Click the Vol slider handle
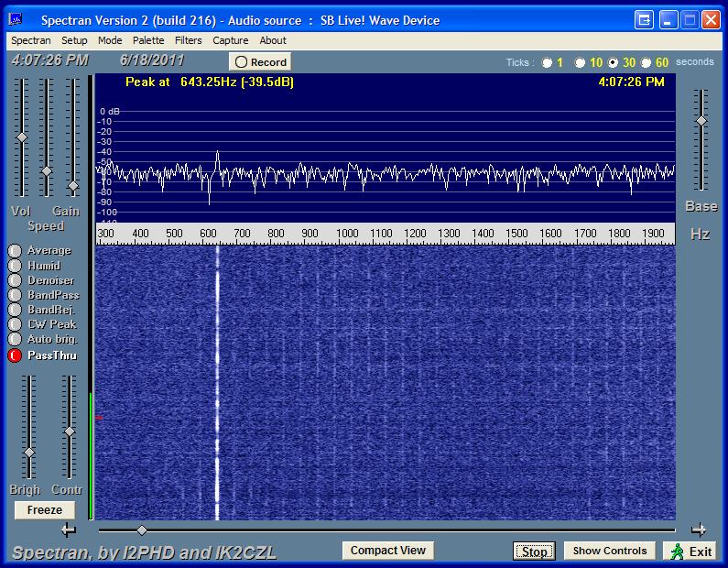The height and width of the screenshot is (568, 728). (21, 138)
